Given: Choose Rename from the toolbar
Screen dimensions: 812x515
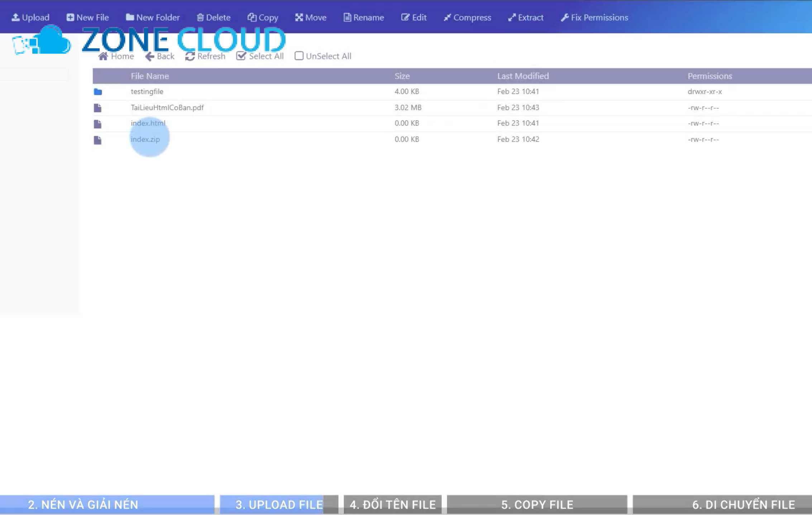Looking at the screenshot, I should [x=364, y=17].
